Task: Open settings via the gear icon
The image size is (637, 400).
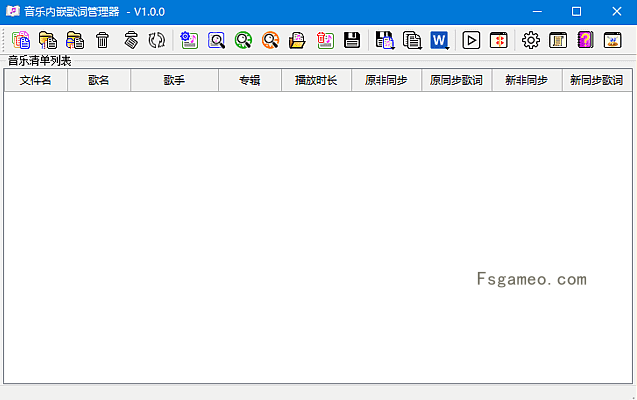Action: [531, 40]
